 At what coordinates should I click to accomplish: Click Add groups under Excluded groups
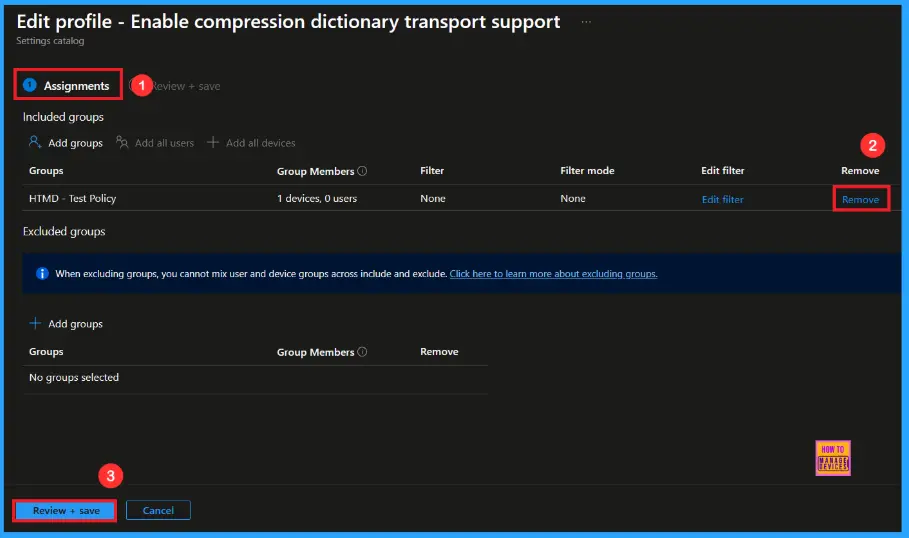click(75, 324)
